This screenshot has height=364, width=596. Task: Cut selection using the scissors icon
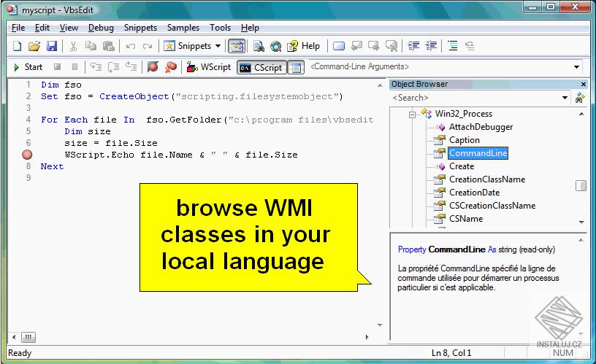(73, 46)
